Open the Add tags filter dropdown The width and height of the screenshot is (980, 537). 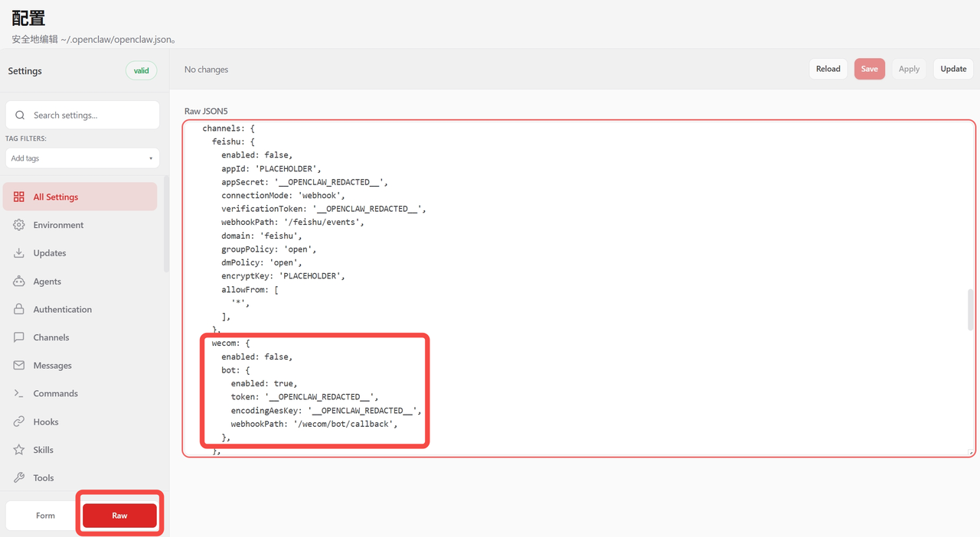coord(82,158)
